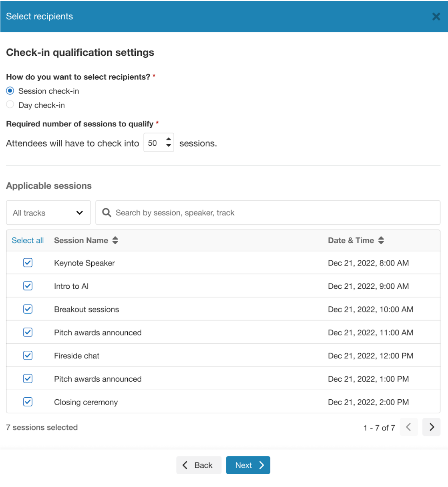This screenshot has width=448, height=487.
Task: Uncheck the Breakout sessions checkbox
Action: coord(28,309)
